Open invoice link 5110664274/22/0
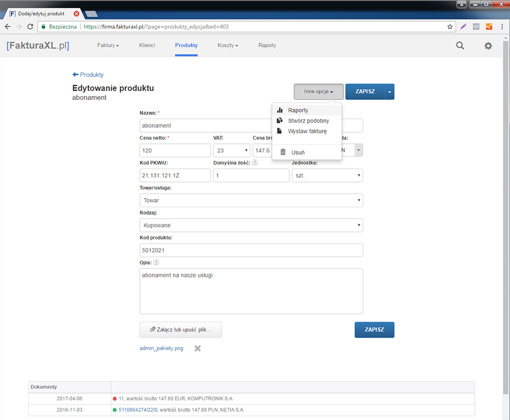Viewport: 510px width, 420px height. pos(138,410)
